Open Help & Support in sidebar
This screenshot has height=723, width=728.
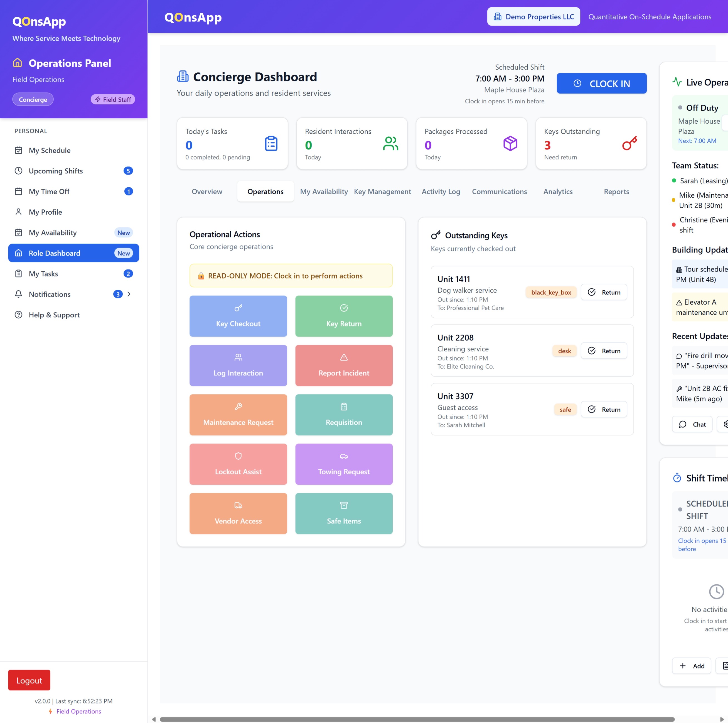coord(54,315)
